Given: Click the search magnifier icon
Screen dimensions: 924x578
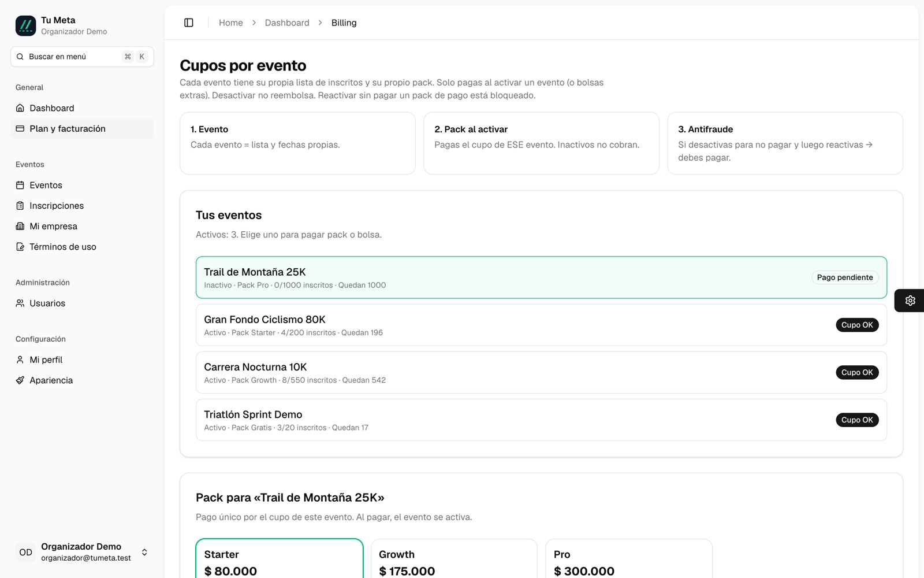Looking at the screenshot, I should pyautogui.click(x=20, y=57).
